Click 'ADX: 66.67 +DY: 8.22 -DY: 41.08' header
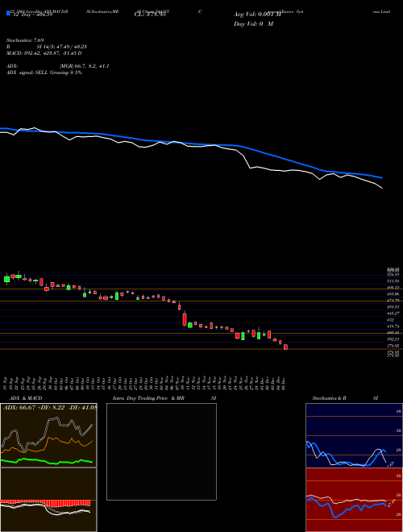Image resolution: width=403 pixels, height=532 pixels. (50, 407)
